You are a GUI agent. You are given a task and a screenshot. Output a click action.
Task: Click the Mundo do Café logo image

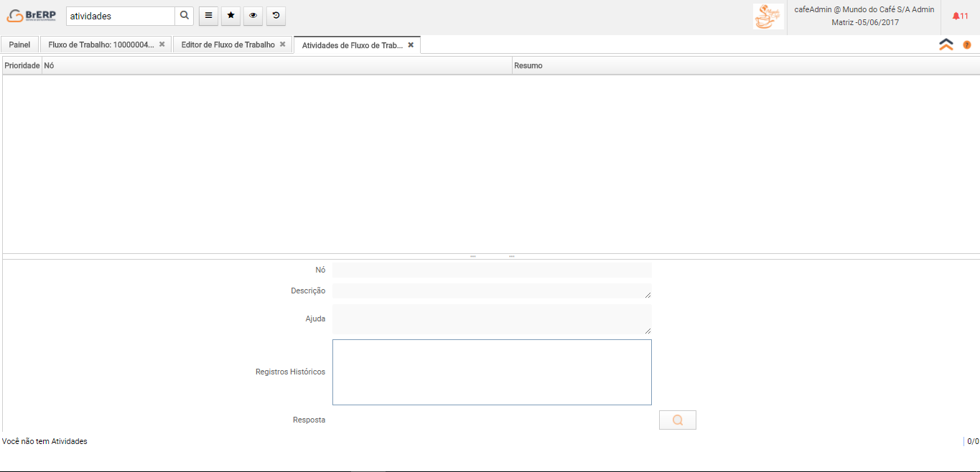pyautogui.click(x=768, y=16)
